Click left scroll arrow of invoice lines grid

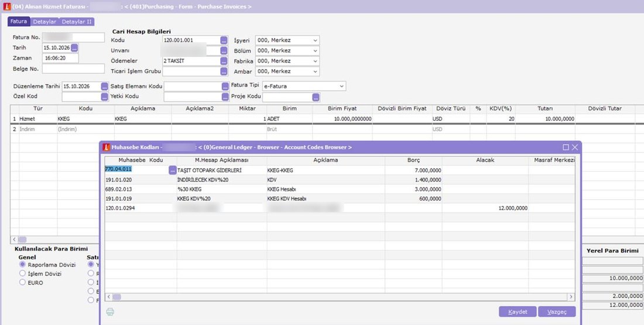point(15,239)
